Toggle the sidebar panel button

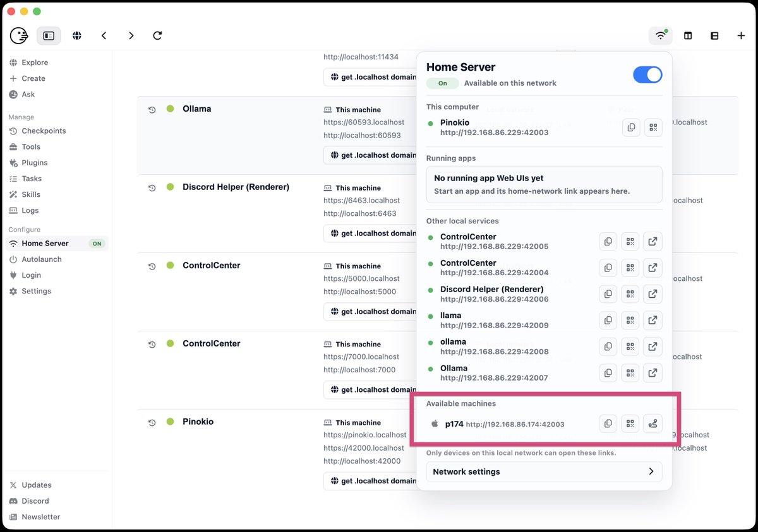point(49,35)
